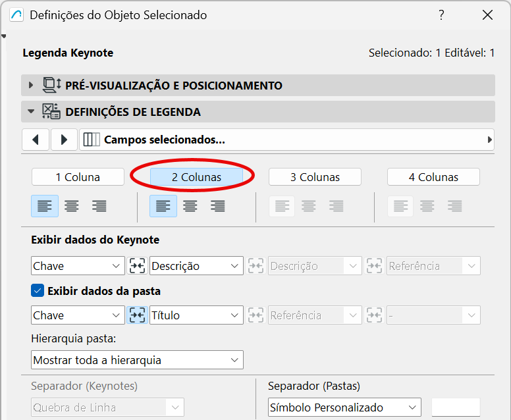Viewport: 511px width, 420px height.
Task: Open Keynote first column Chave dropdown
Action: 78,266
